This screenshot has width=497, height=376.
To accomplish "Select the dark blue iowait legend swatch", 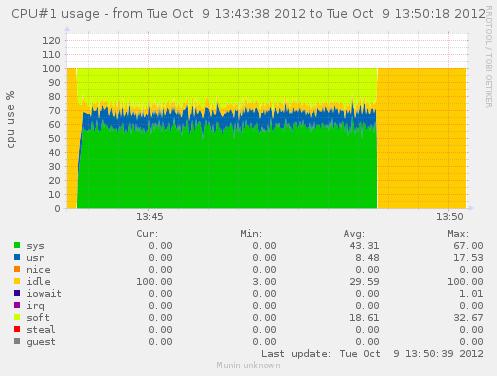I will tap(17, 293).
